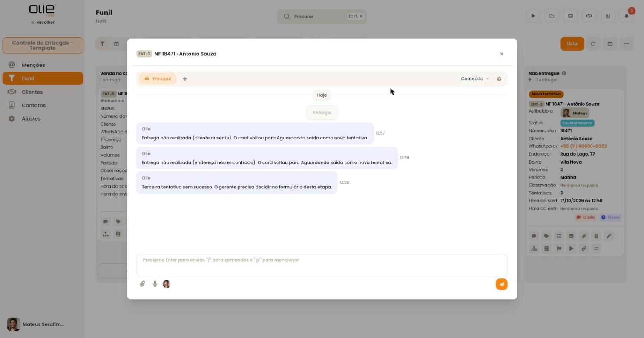Click the WhatsApp number +55 (11) 90000-0002
The height and width of the screenshot is (338, 644).
[583, 146]
